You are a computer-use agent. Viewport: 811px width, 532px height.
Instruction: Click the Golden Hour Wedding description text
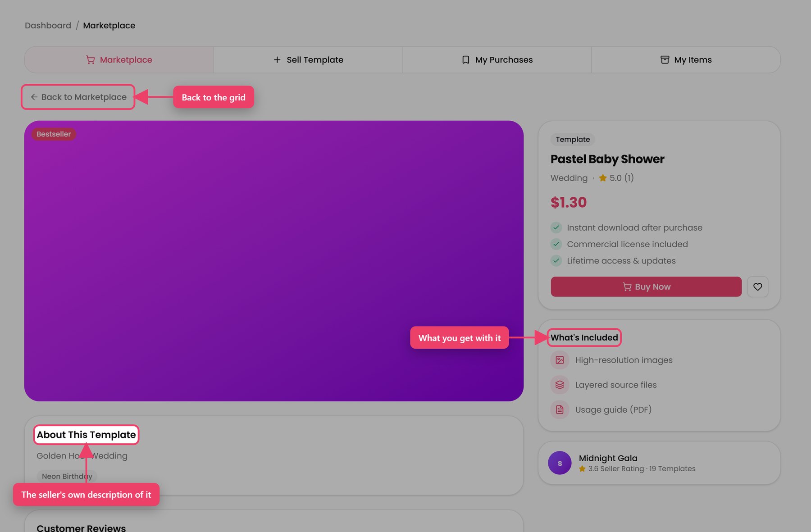82,456
